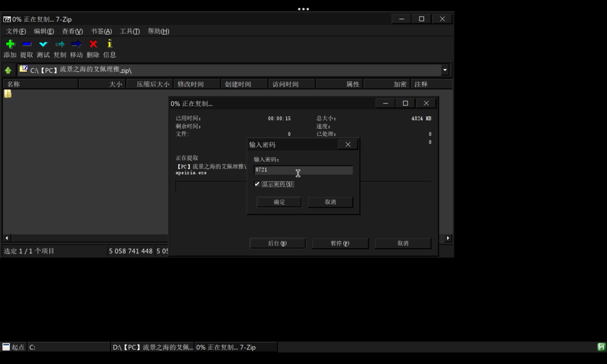
Task: Sort by 大小 column header
Action: tap(102, 84)
